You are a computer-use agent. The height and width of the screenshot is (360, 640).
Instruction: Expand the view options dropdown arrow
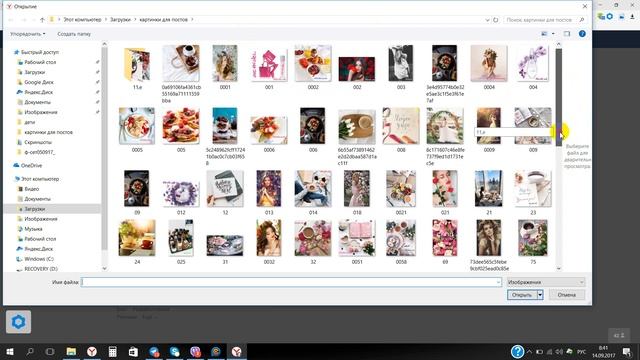click(x=553, y=34)
